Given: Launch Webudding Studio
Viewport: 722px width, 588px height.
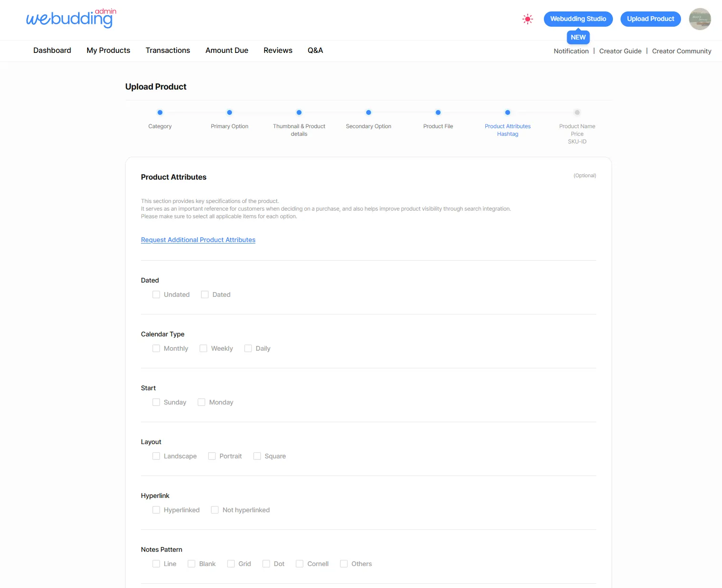Looking at the screenshot, I should [578, 19].
